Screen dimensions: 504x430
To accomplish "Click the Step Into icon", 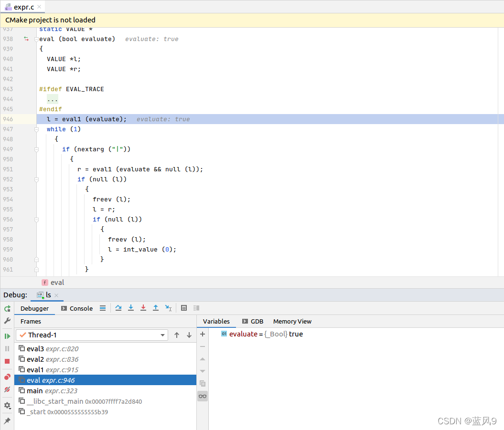I will tap(131, 308).
